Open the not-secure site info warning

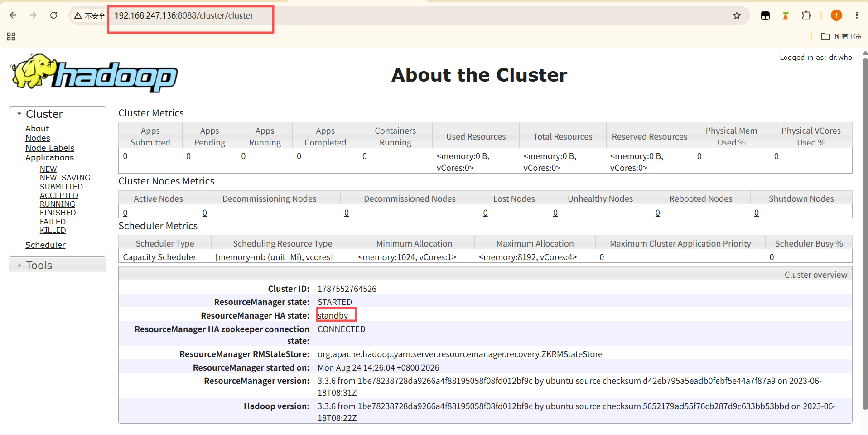point(90,16)
